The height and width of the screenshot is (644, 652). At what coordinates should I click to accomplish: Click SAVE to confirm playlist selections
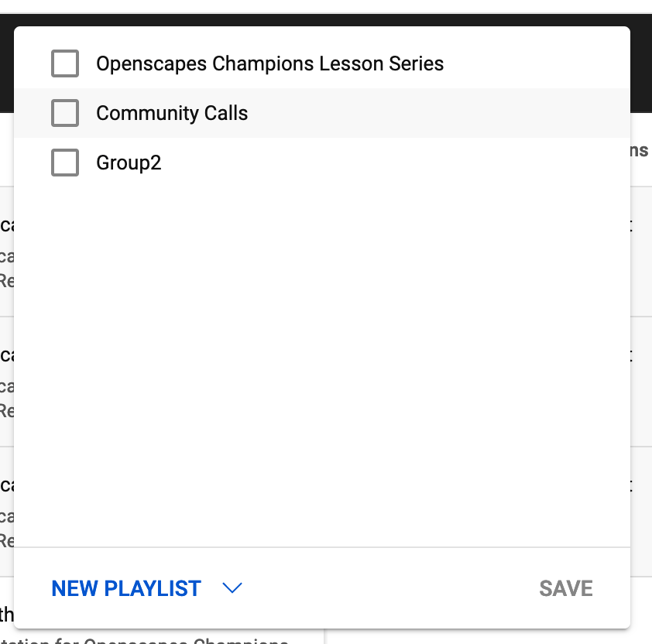click(x=565, y=588)
